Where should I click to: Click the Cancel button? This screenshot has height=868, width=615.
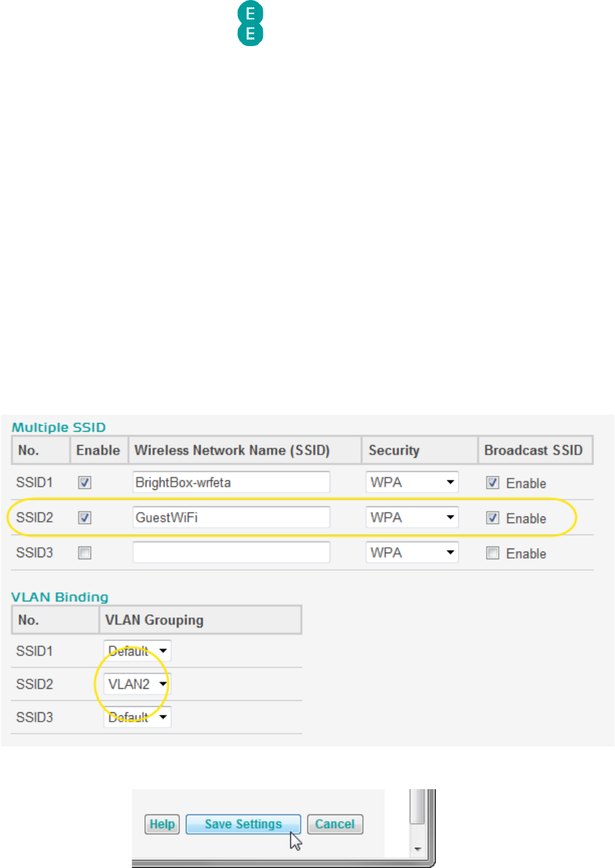tap(335, 825)
